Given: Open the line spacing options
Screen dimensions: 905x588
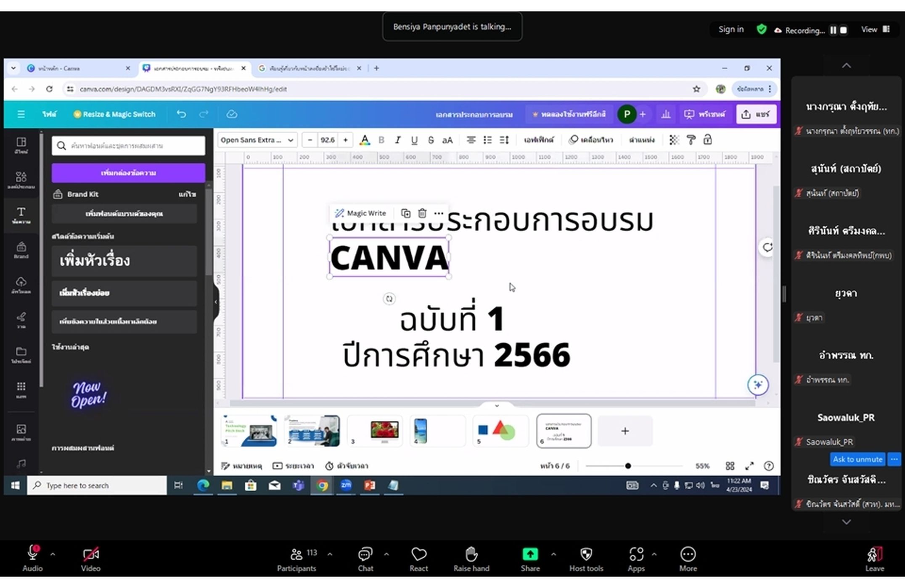Looking at the screenshot, I should point(504,140).
